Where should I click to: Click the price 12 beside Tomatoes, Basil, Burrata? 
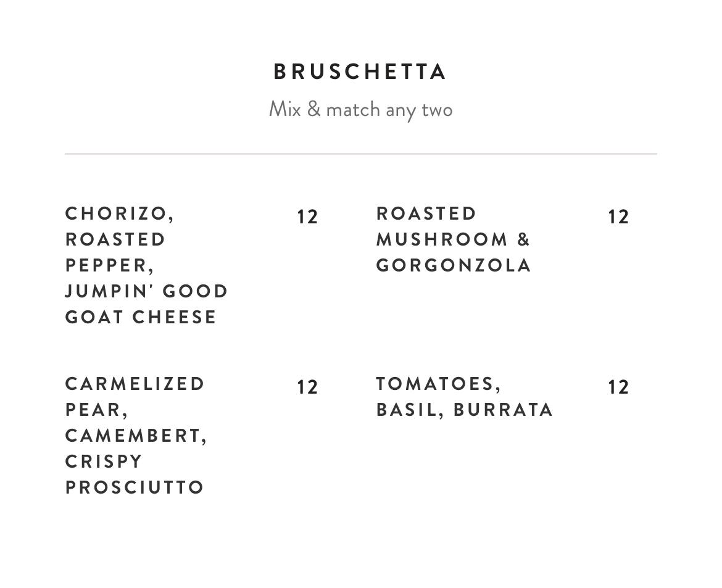pos(618,387)
